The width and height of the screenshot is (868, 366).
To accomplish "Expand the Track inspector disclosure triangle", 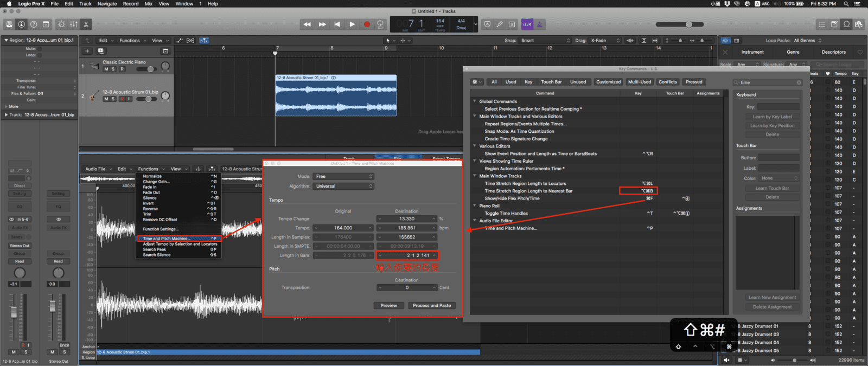I will (x=5, y=115).
